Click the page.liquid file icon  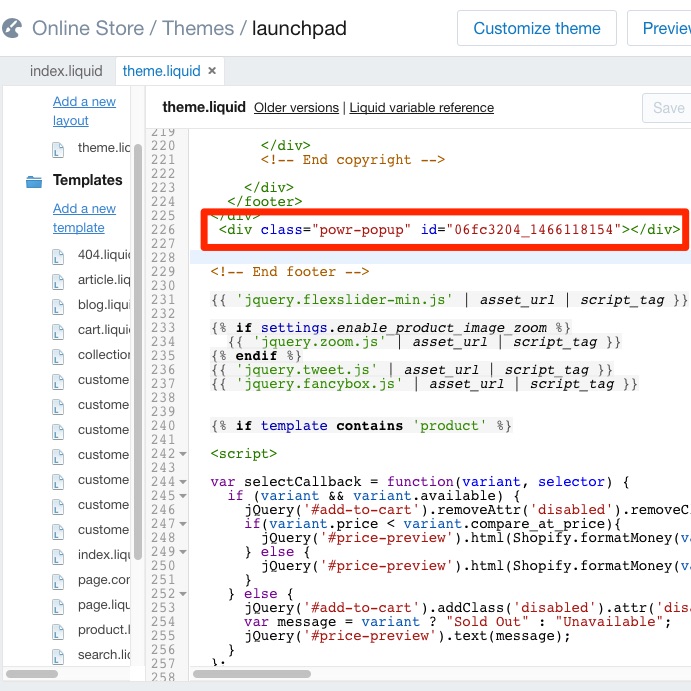coord(58,607)
